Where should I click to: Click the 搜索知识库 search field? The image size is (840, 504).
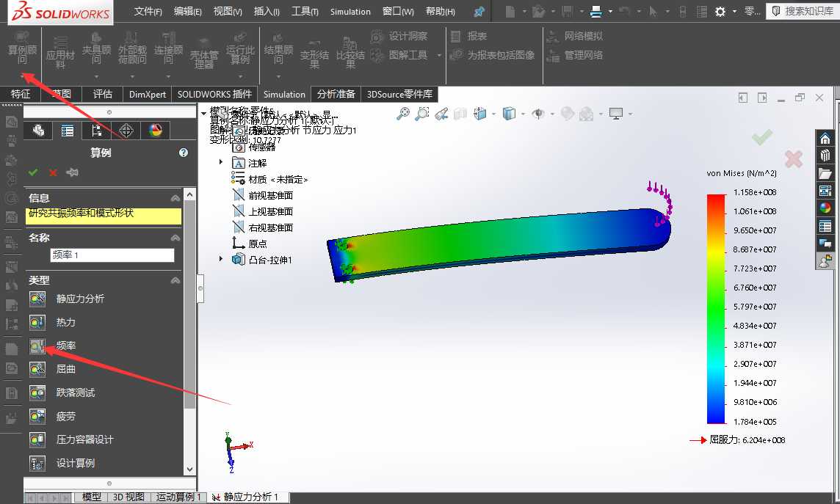[803, 11]
